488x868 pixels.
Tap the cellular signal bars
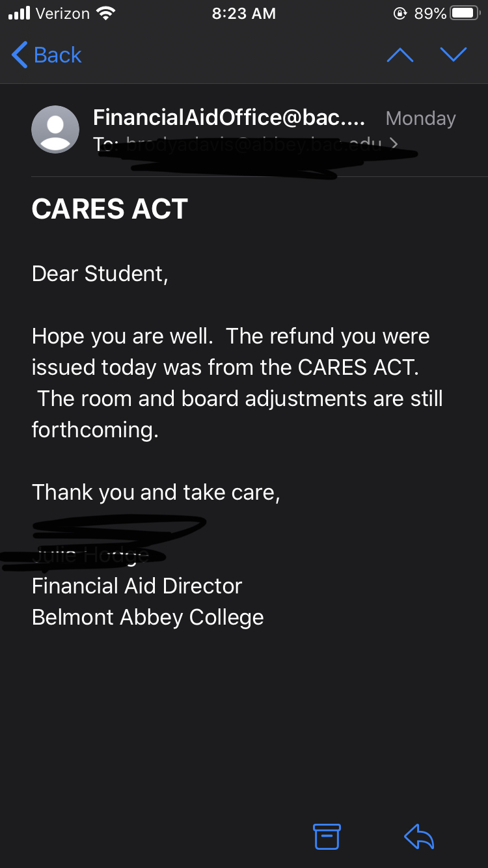pyautogui.click(x=19, y=14)
